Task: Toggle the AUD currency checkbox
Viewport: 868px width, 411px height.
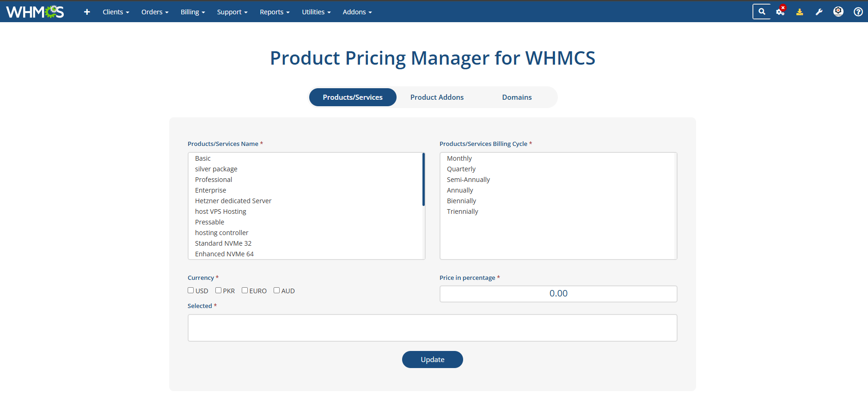Action: [x=276, y=290]
